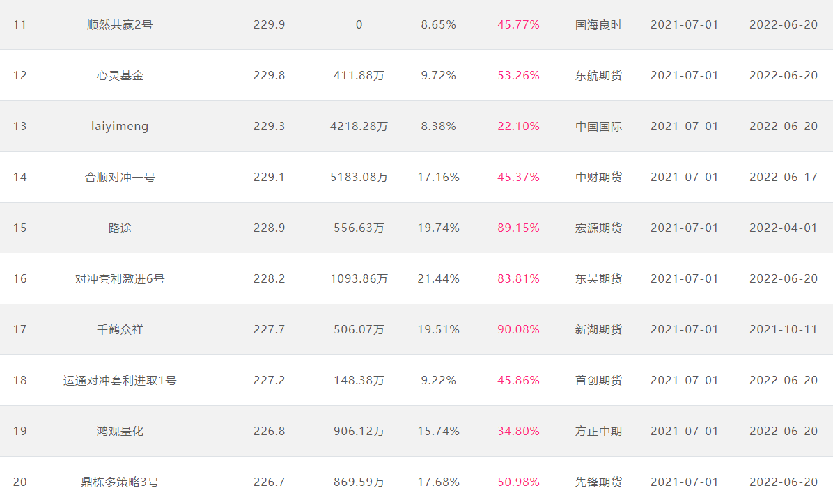Click the 5183.08万 equity value
This screenshot has height=504, width=833.
point(359,178)
